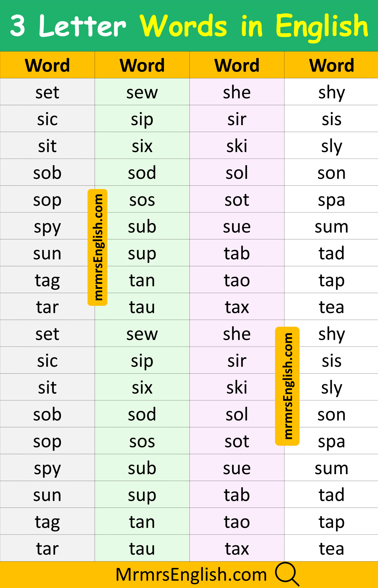Select the first "sol" cell in pink column
This screenshot has width=378, height=588.
pyautogui.click(x=237, y=173)
